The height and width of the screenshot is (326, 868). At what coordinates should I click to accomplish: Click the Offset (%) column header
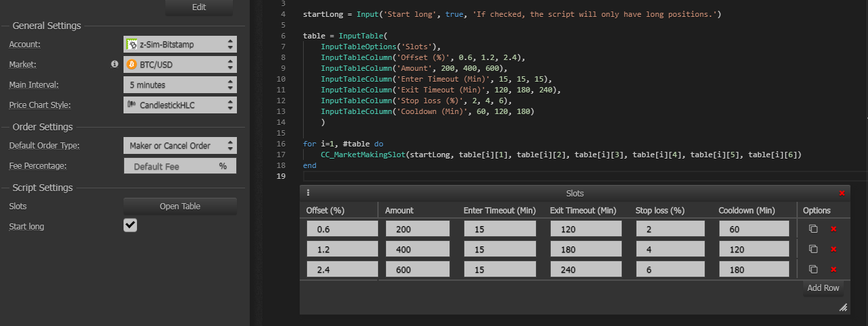[x=325, y=211]
